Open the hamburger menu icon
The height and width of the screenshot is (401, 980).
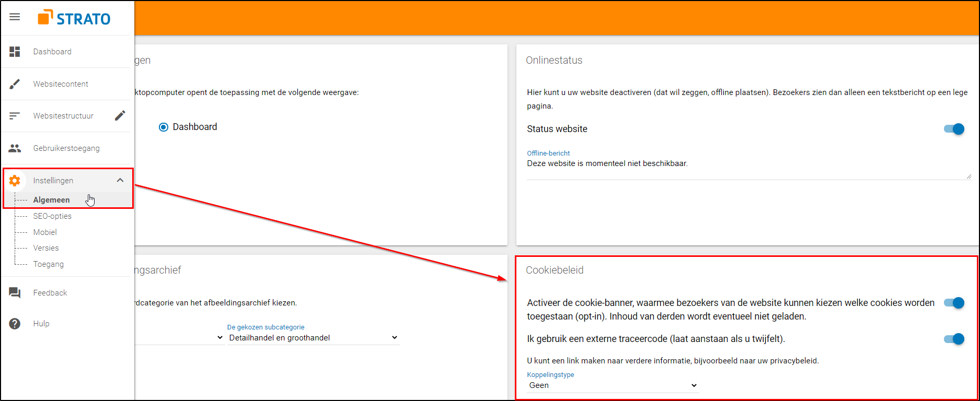click(15, 17)
